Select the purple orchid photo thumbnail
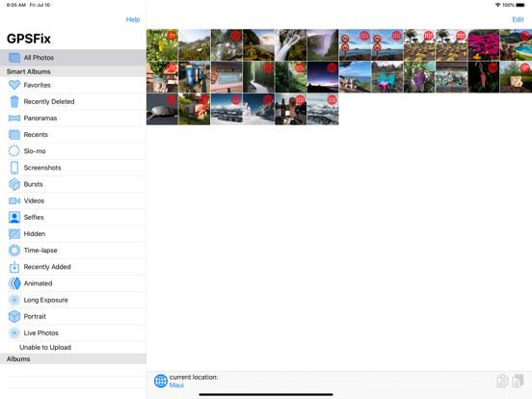The image size is (532, 399). [419, 77]
